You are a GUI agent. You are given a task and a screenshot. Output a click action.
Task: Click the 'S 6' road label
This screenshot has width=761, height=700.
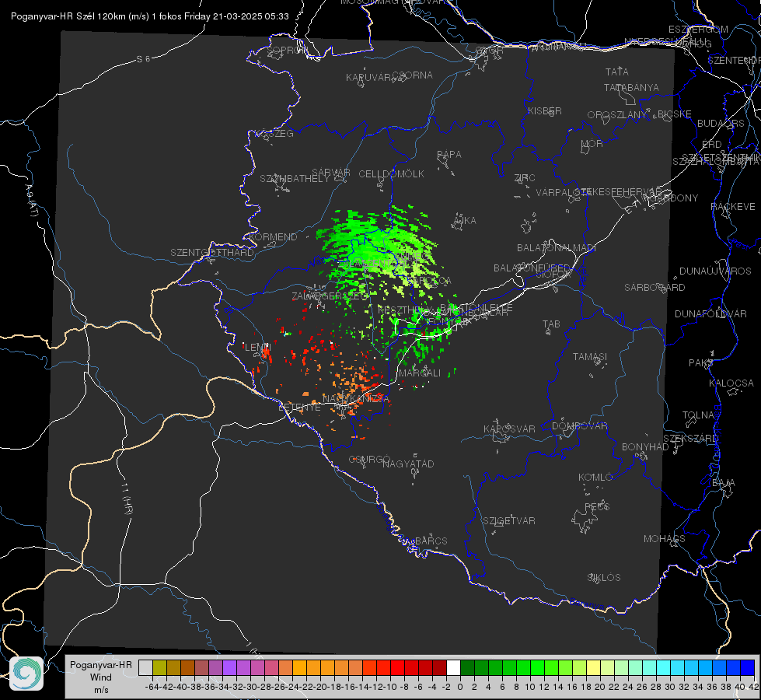click(143, 59)
